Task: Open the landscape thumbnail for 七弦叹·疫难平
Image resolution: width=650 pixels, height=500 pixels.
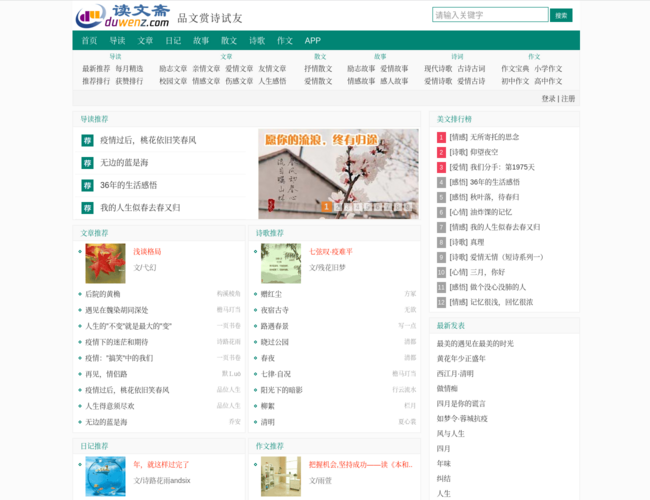Action: (280, 262)
